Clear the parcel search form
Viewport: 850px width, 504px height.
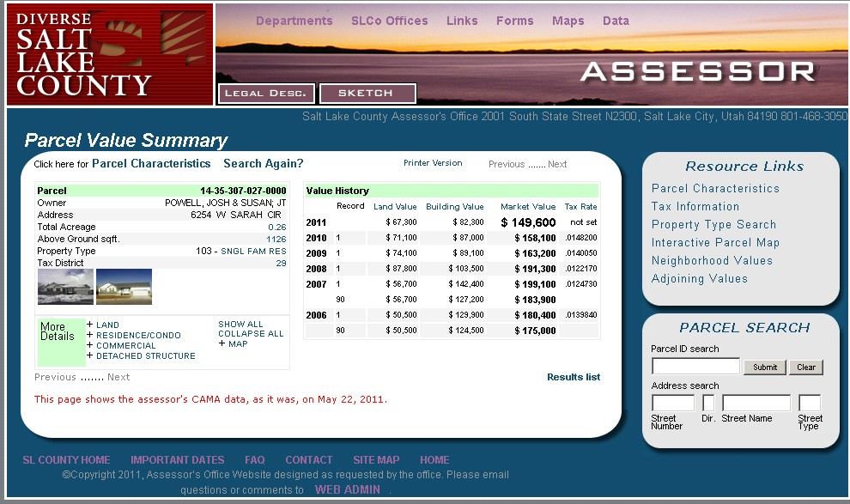[805, 367]
